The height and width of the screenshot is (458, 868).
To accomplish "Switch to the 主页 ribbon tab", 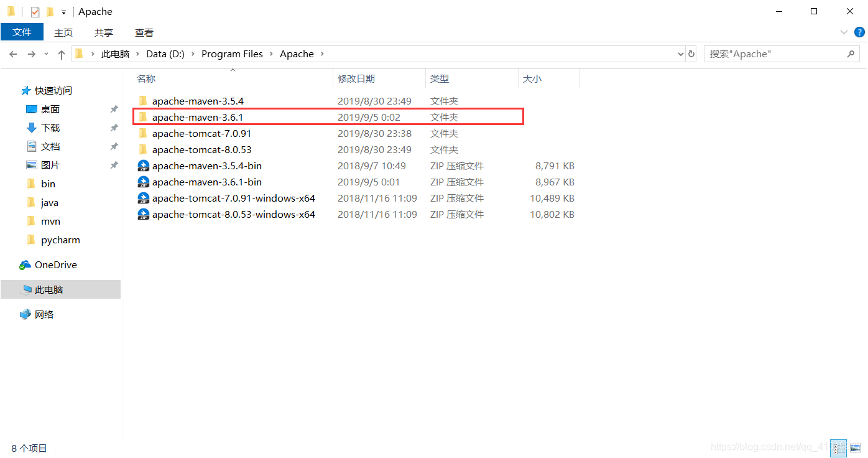I will (x=63, y=32).
